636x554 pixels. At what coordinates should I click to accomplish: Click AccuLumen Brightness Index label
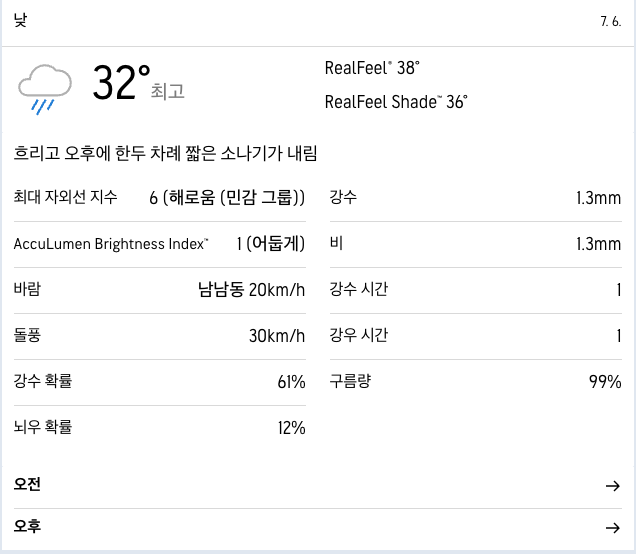(x=111, y=244)
